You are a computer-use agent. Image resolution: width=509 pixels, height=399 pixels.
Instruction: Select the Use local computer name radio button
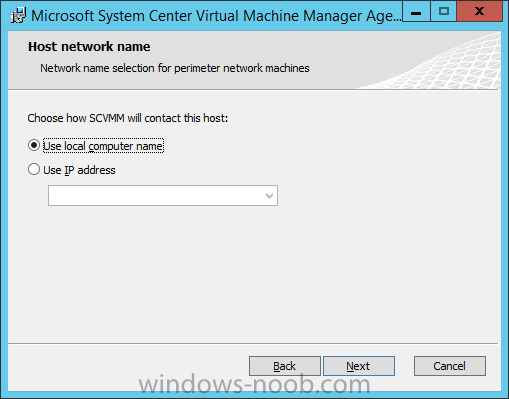point(34,145)
